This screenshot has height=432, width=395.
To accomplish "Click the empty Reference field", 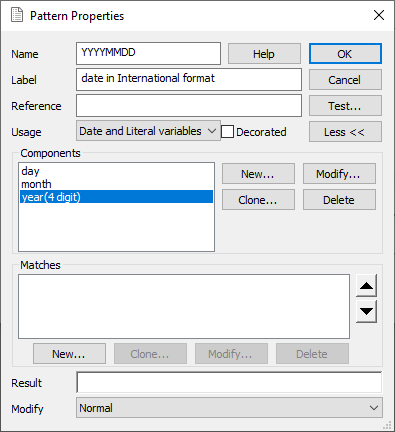I will click(189, 105).
